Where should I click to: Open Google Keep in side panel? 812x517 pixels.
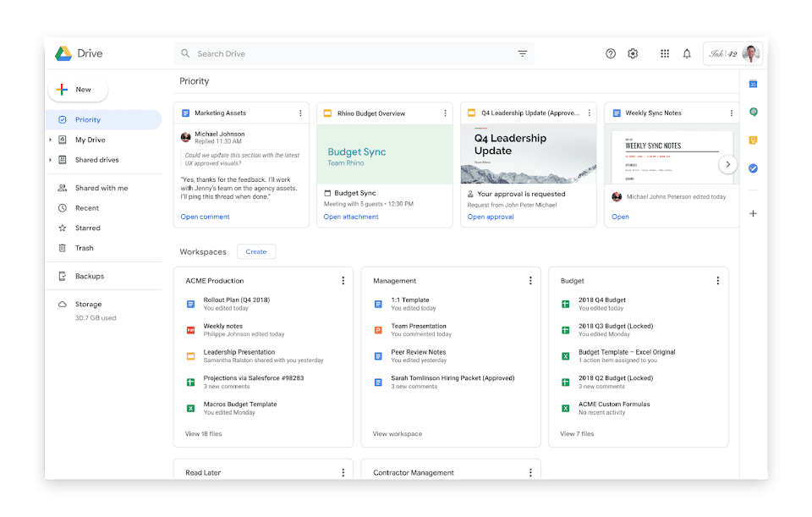tap(753, 140)
